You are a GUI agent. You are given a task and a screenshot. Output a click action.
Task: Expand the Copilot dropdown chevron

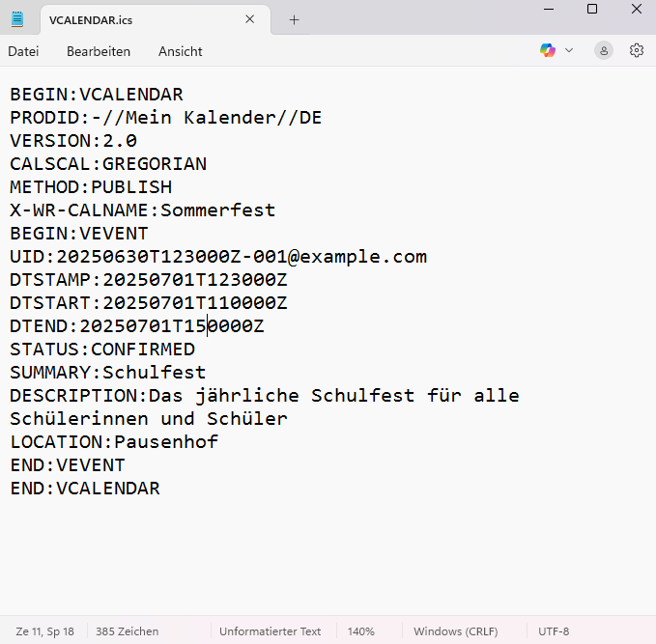point(569,50)
